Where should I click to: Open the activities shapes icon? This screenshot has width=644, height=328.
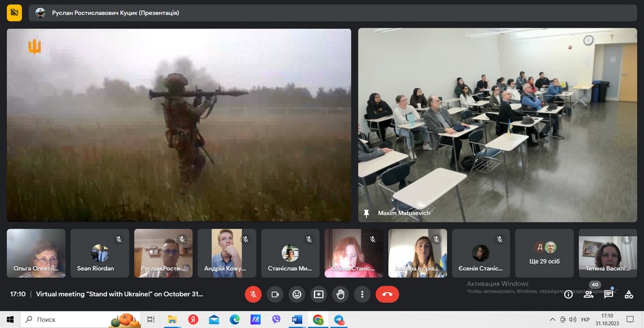click(x=629, y=294)
